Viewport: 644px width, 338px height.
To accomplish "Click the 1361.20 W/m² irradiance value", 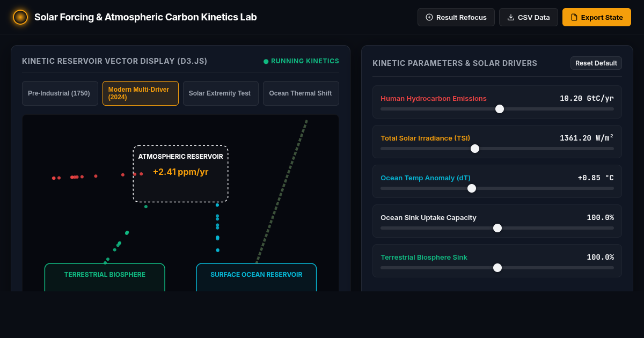I will pyautogui.click(x=587, y=138).
